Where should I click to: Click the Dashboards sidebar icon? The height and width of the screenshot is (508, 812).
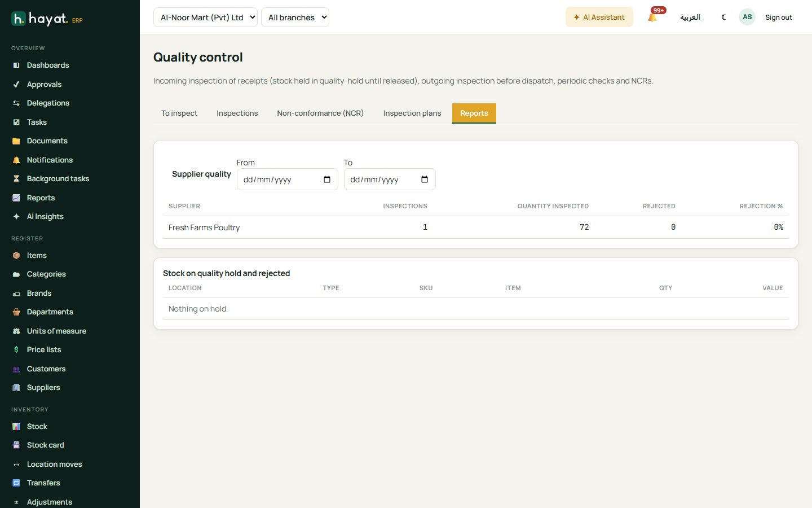coord(16,65)
